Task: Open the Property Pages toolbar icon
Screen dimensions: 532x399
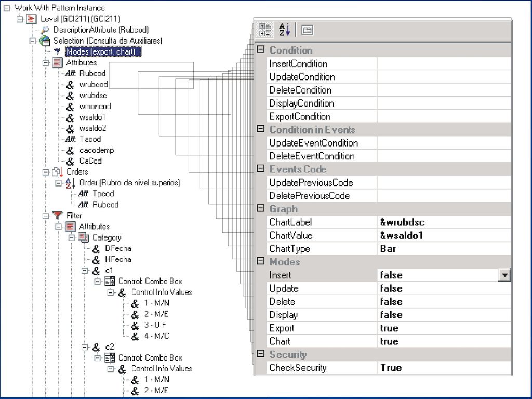Action: 307,30
